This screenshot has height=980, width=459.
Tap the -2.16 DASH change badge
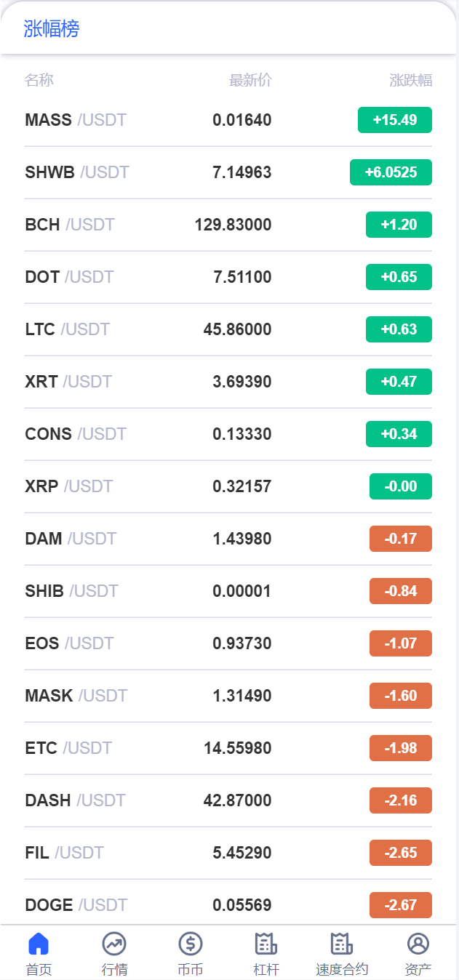pyautogui.click(x=401, y=800)
